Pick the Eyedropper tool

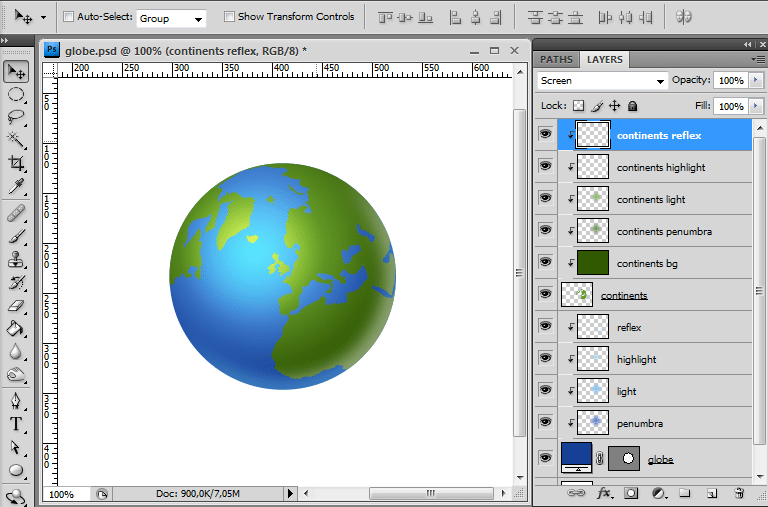click(x=16, y=187)
